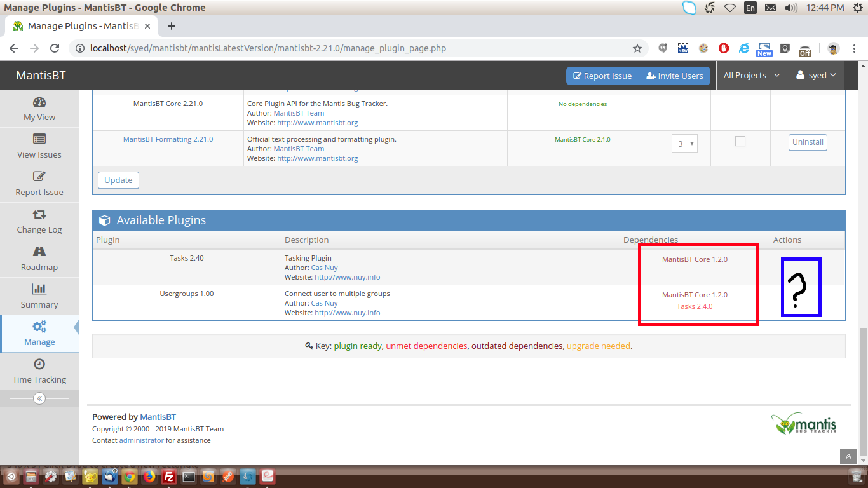Go to Roadmap in the sidebar
Viewport: 868px width, 488px height.
pyautogui.click(x=39, y=252)
